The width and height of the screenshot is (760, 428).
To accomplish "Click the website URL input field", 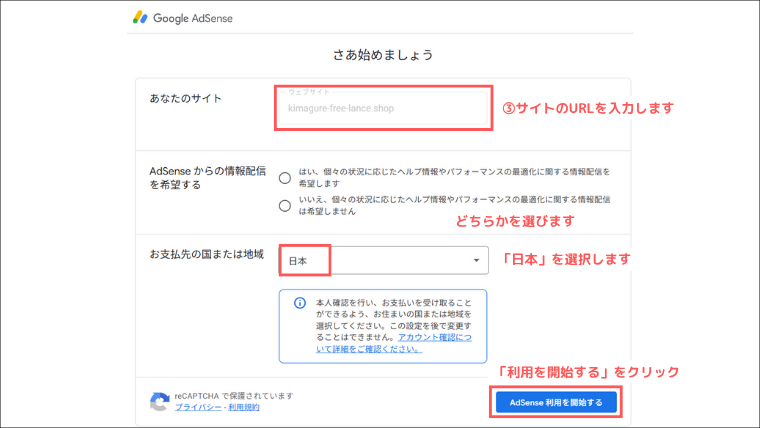I will 383,108.
